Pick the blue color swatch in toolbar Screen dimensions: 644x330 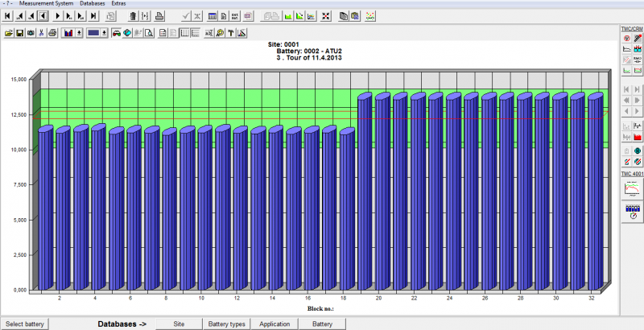93,33
